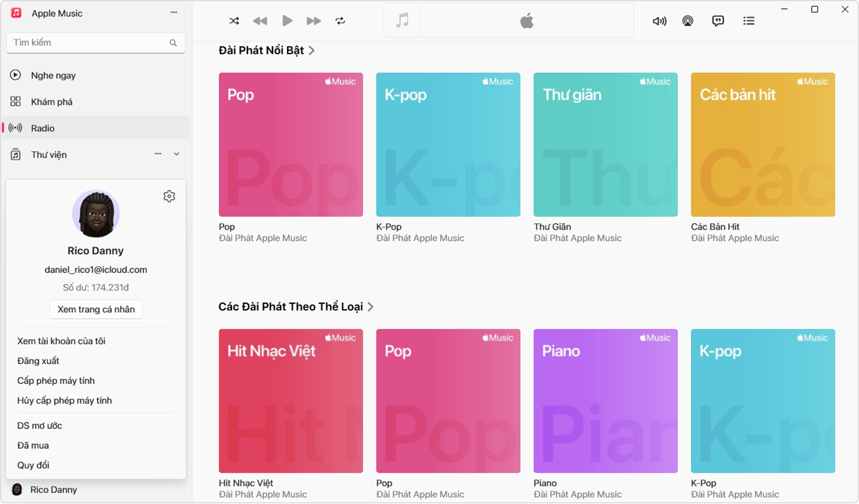The width and height of the screenshot is (859, 504).
Task: Click balance Số dư: 174.231đ
Action: pos(96,288)
